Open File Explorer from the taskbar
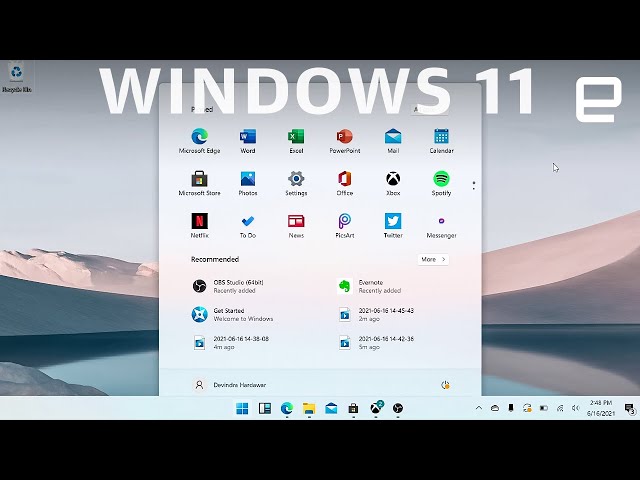Screen dimensions: 640x480 tap(309, 408)
